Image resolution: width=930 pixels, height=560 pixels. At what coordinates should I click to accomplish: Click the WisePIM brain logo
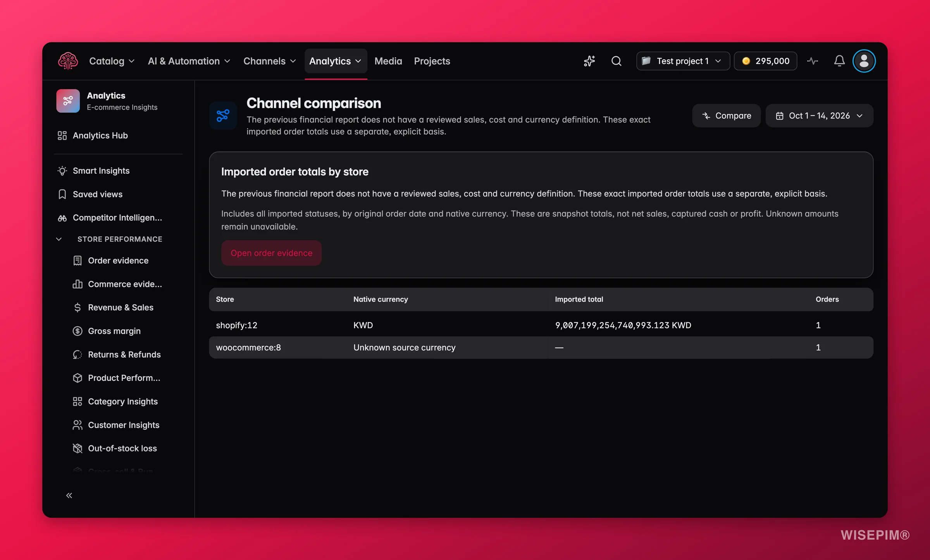tap(68, 61)
